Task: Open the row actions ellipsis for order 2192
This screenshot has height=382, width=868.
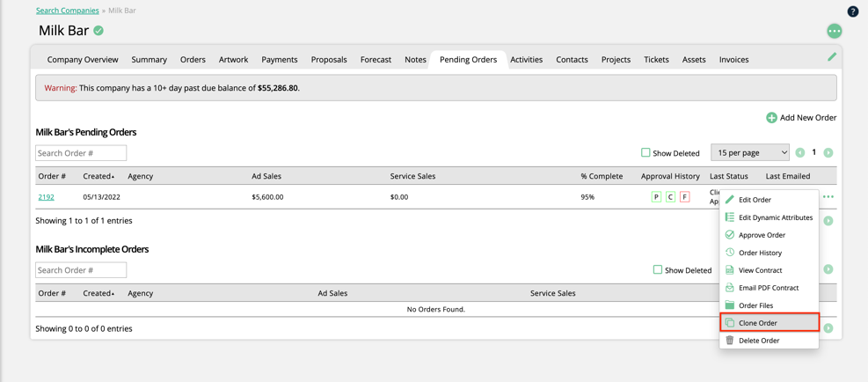Action: 828,197
